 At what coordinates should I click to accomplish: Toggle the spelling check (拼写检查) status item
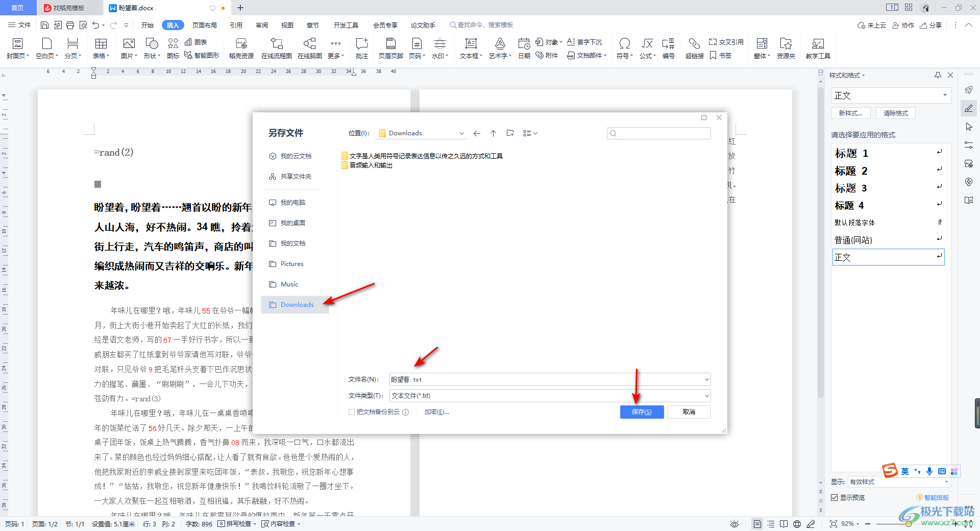point(237,524)
